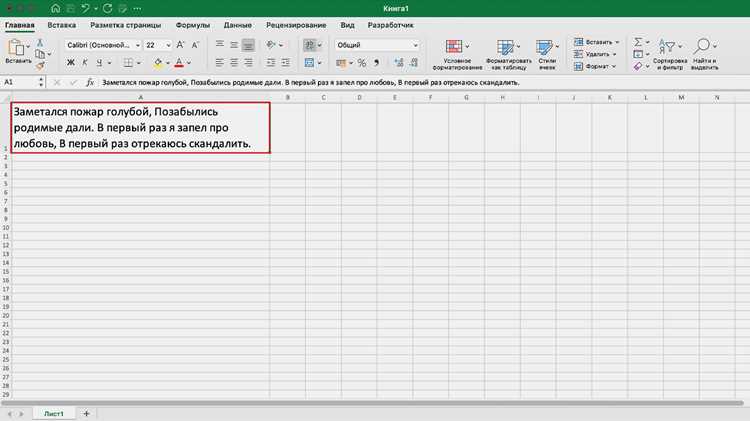Click the red font color swatch

[179, 63]
